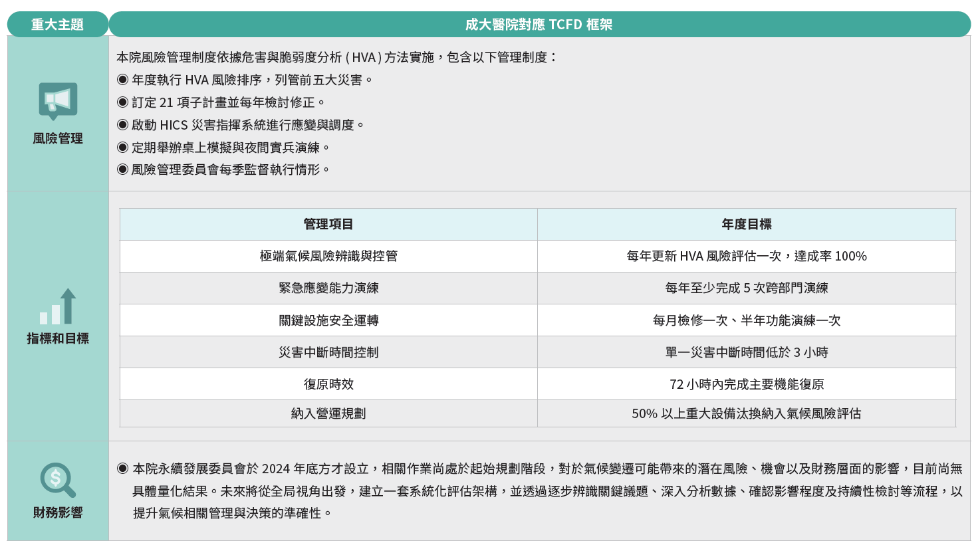Expand the 年度目標 column header
This screenshot has width=980, height=549.
pos(746,225)
